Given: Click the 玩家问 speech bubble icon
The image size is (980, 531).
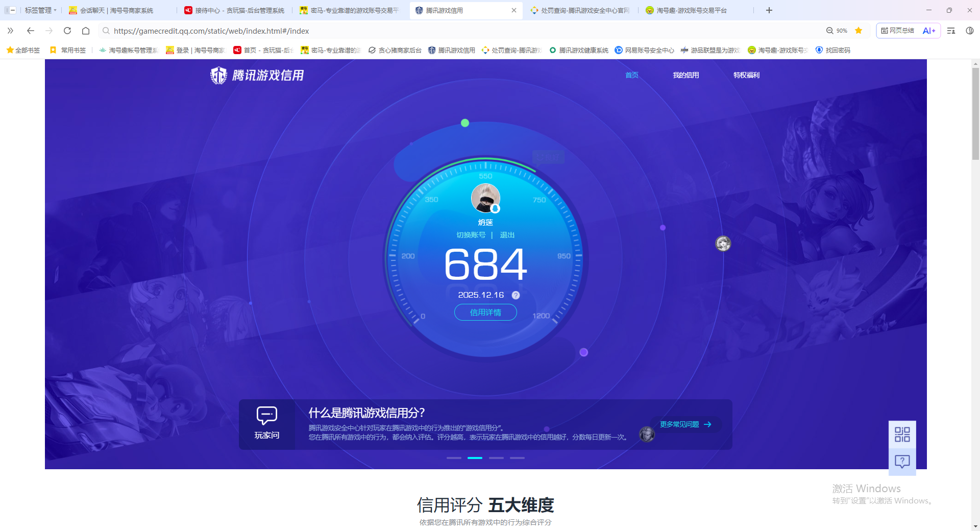Looking at the screenshot, I should 266,416.
